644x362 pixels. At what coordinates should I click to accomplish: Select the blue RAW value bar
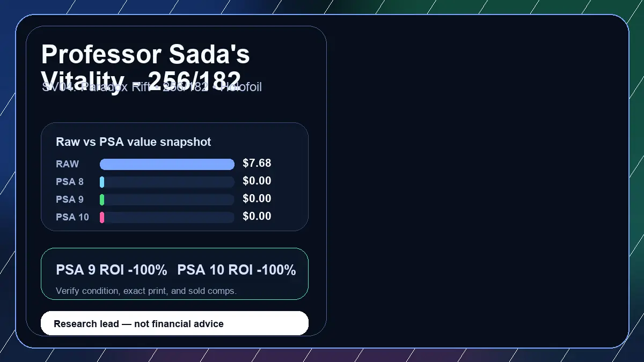[x=167, y=164]
